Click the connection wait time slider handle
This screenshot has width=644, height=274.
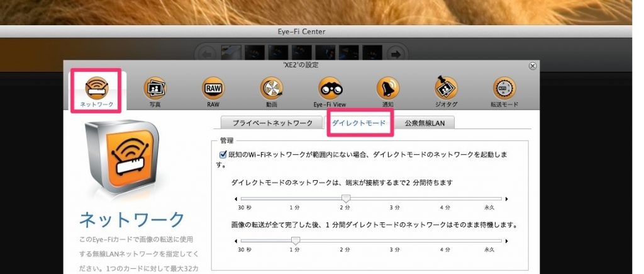coord(346,199)
